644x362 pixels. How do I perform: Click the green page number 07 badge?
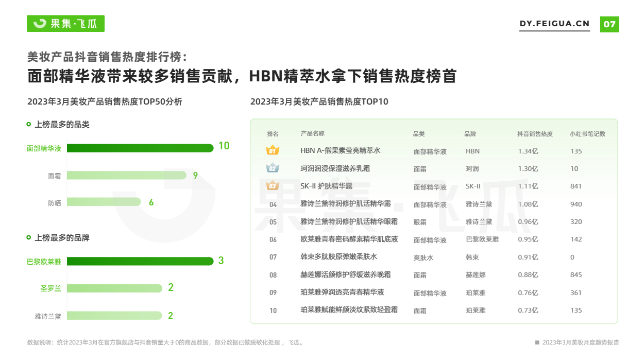[609, 24]
